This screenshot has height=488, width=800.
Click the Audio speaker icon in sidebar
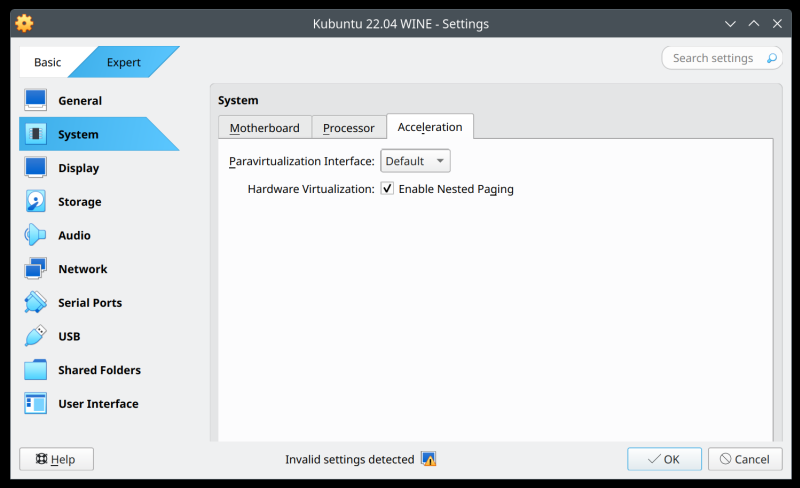[x=35, y=235]
